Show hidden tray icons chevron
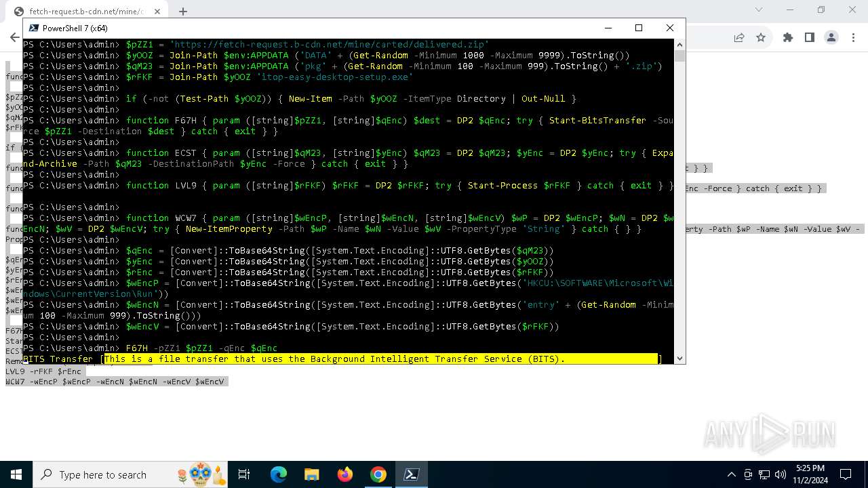 [731, 475]
